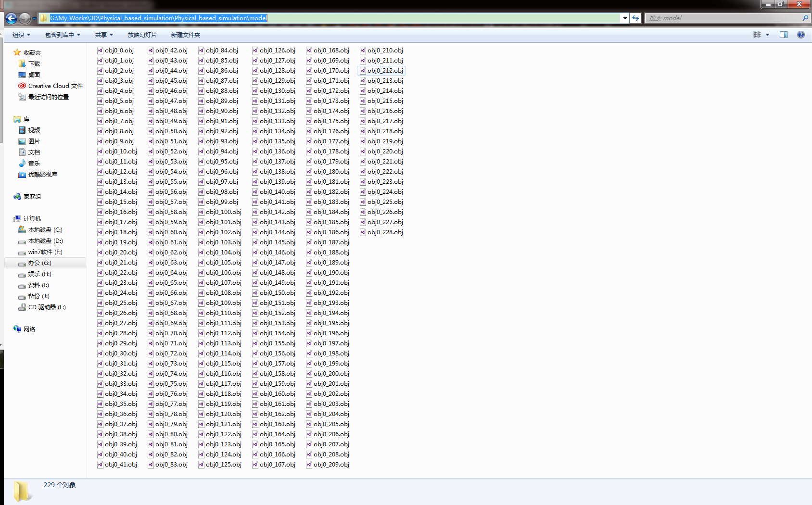Select file obj0_41.obj

tap(117, 464)
